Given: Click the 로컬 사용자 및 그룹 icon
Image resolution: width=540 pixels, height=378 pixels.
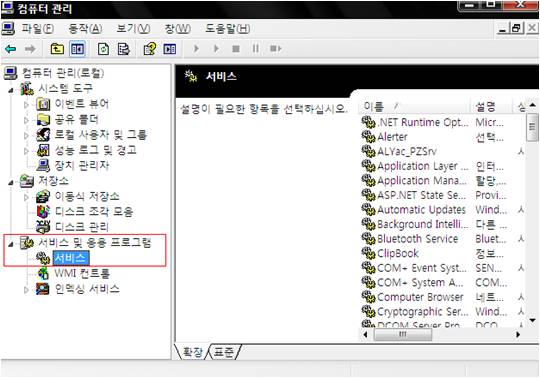Looking at the screenshot, I should (43, 135).
